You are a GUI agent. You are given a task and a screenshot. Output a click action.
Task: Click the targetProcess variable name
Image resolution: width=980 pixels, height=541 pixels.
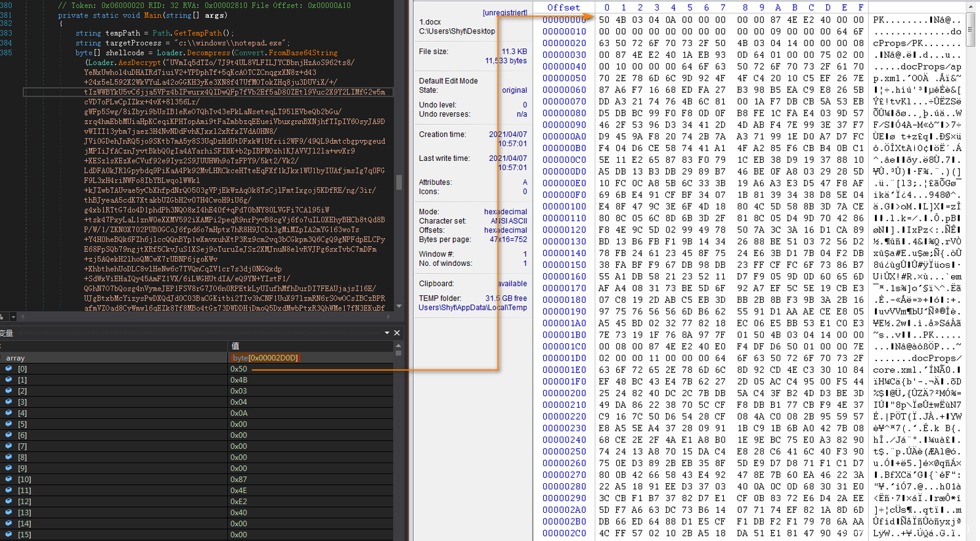click(x=133, y=43)
